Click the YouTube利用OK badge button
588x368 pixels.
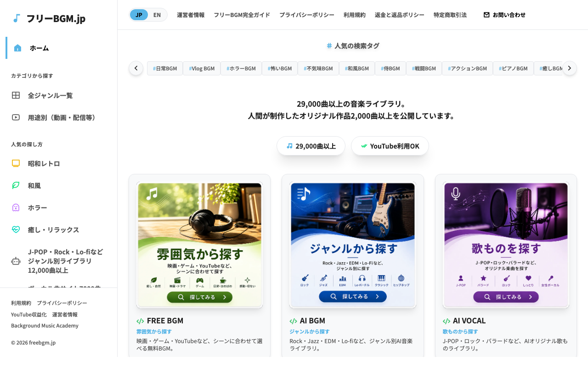click(x=390, y=146)
